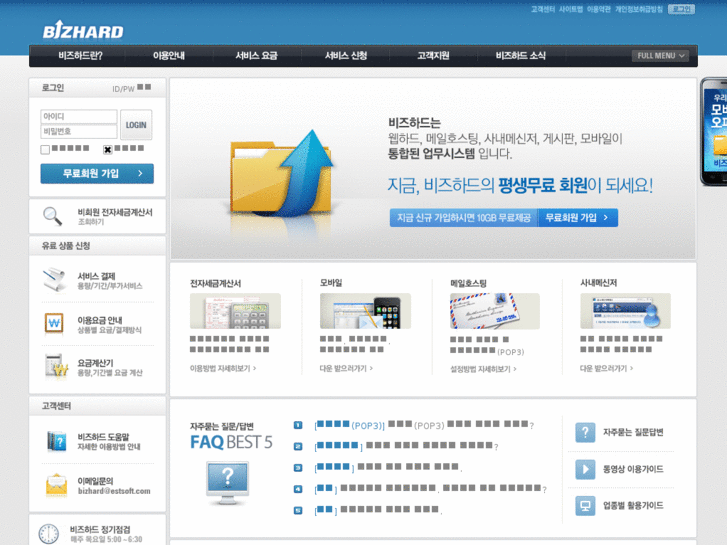Click FAQ number 4 badge
Viewport: 727px width, 545px height.
(x=298, y=489)
